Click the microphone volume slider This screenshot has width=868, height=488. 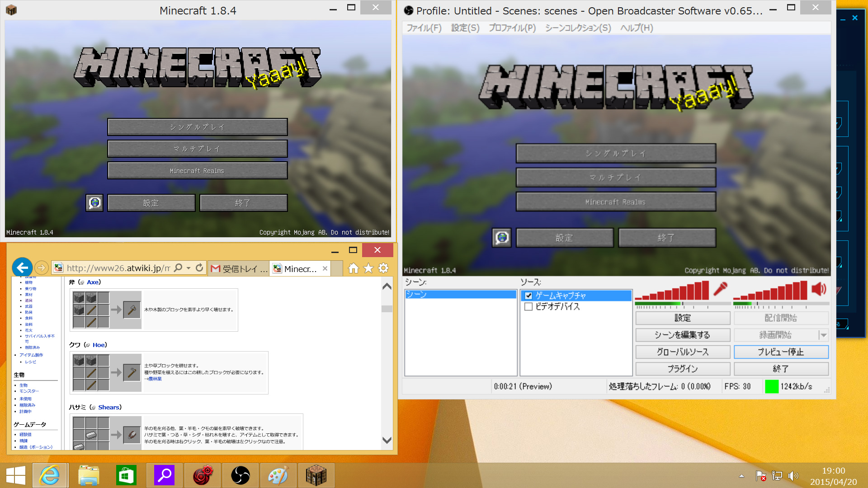[683, 304]
